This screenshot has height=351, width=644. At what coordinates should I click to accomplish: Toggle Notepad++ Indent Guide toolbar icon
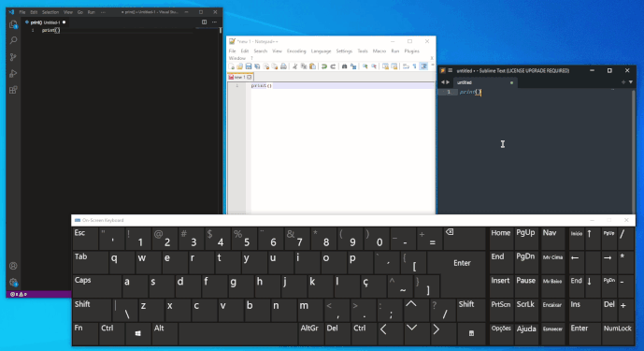tap(423, 66)
